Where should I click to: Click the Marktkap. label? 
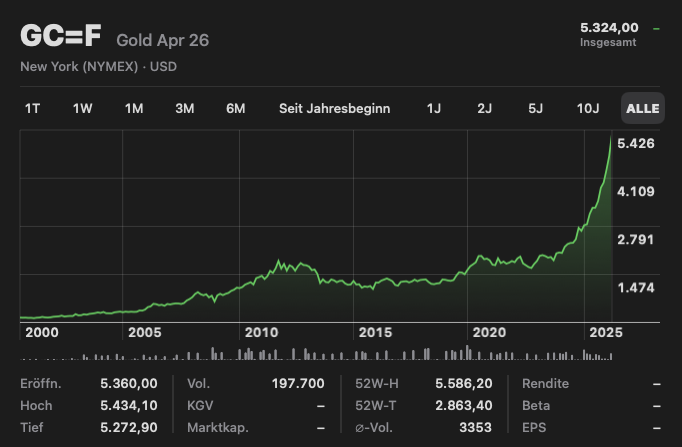pos(218,427)
